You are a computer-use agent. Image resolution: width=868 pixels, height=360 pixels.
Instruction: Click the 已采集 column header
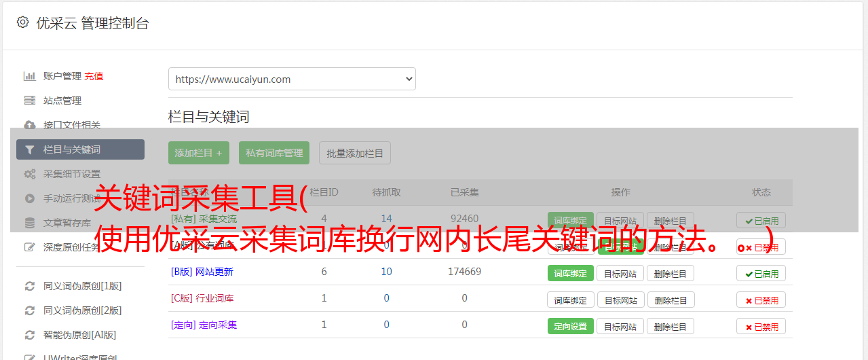click(464, 192)
